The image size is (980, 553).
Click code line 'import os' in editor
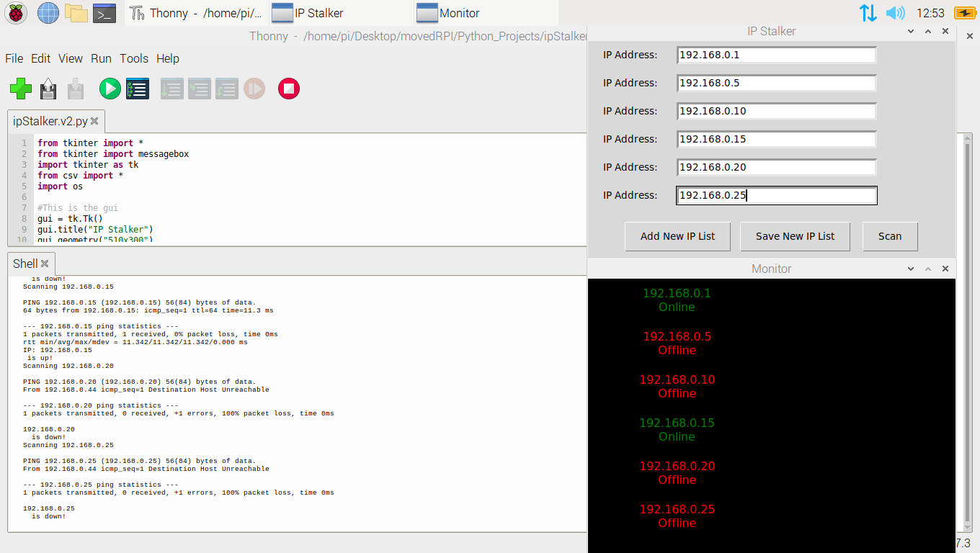pos(61,186)
